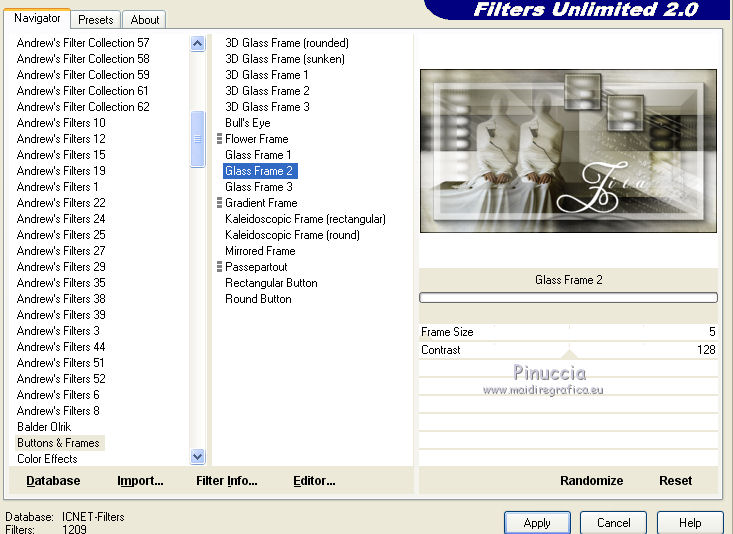733x534 pixels.
Task: Click the Apply button
Action: 537,522
